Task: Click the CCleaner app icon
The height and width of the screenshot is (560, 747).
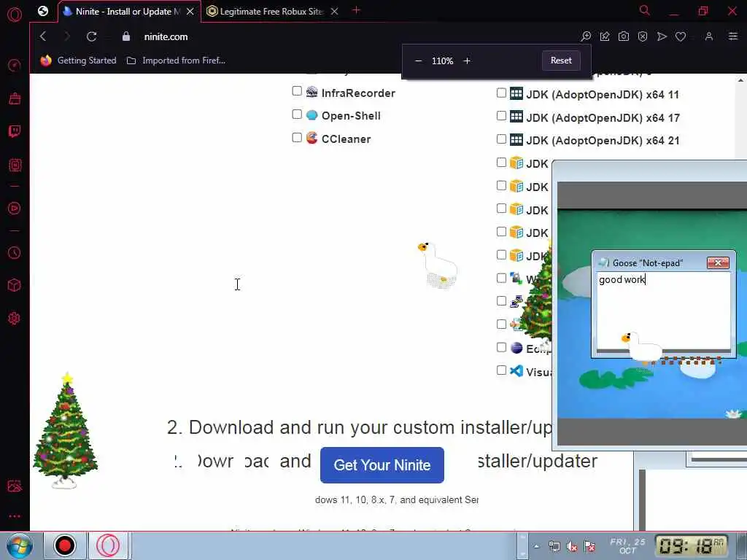Action: 311,138
